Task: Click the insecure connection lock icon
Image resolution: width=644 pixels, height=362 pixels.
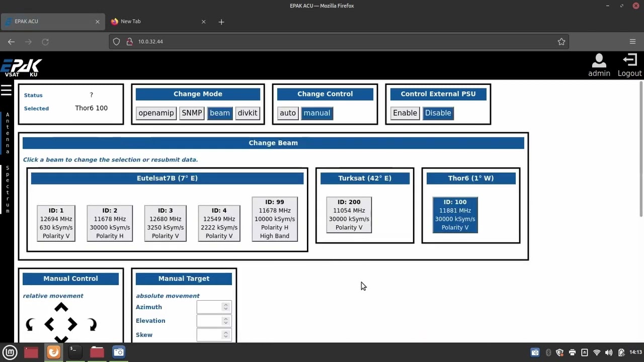Action: tap(129, 42)
